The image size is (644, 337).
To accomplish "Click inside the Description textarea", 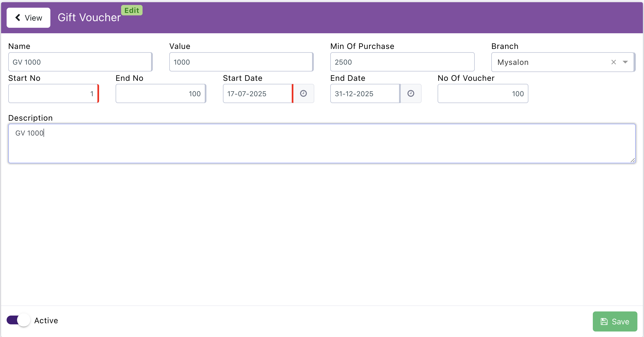I will 321,143.
